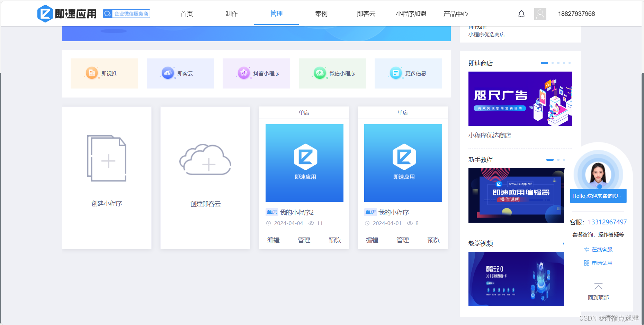This screenshot has height=325, width=644.
Task: Open the 制作 tab
Action: click(232, 14)
